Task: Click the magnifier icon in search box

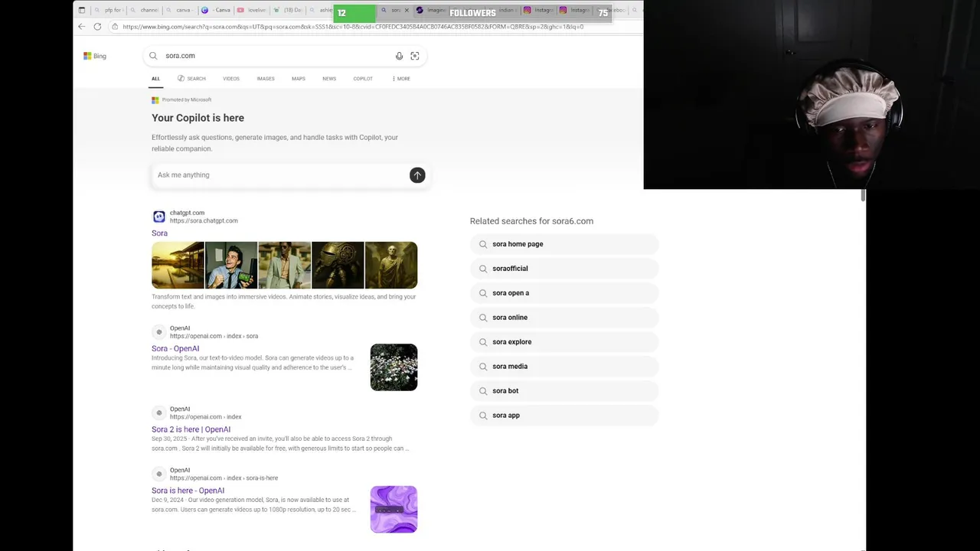Action: tap(153, 56)
